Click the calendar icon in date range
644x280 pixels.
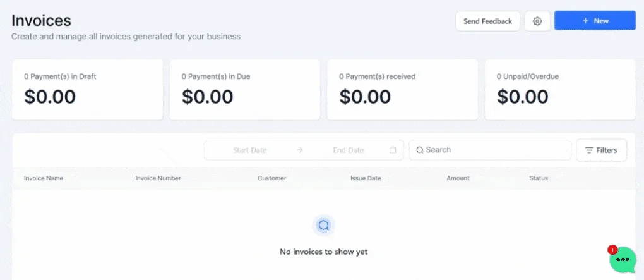tap(393, 150)
